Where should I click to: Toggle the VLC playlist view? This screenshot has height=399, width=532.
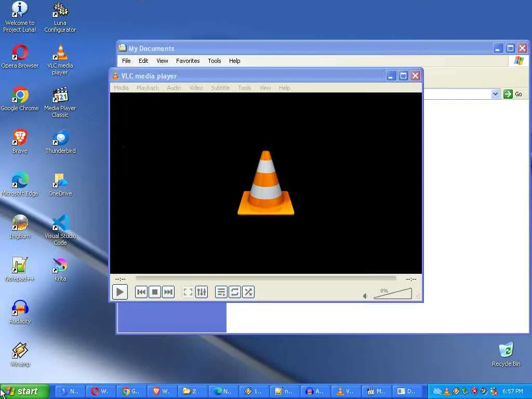pyautogui.click(x=221, y=292)
